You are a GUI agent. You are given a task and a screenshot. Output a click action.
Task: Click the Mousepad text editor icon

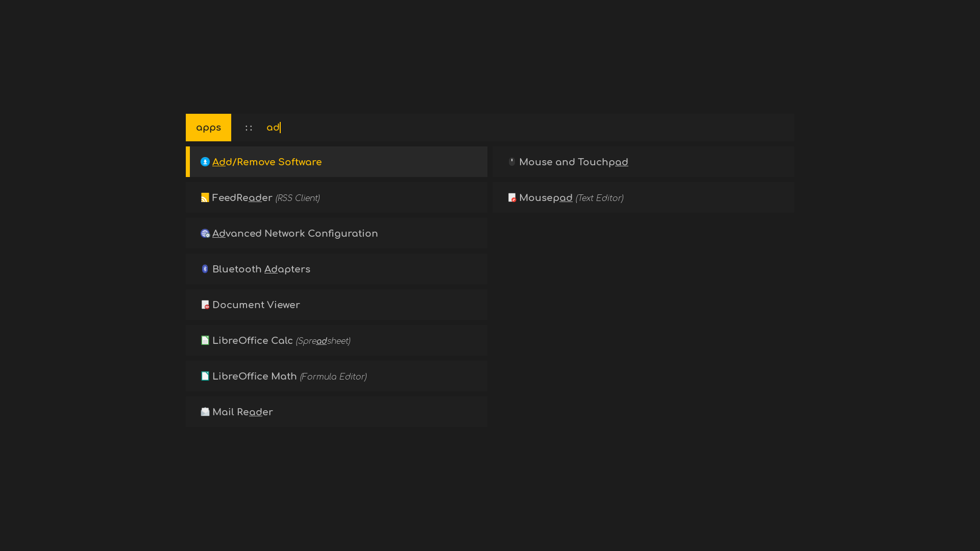pyautogui.click(x=512, y=197)
